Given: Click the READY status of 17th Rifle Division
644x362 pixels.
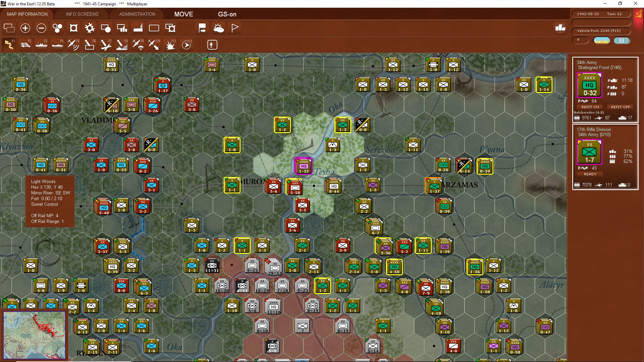Looking at the screenshot, I should click(x=590, y=174).
